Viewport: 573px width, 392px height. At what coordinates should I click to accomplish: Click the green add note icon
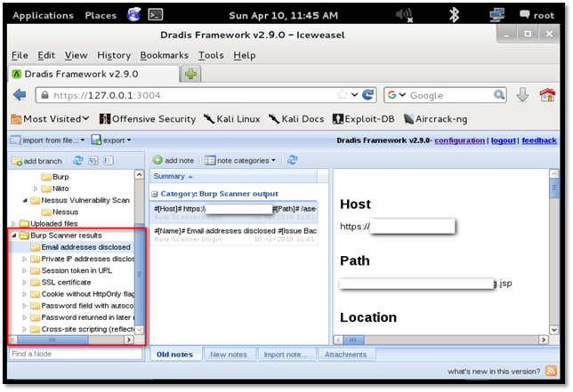(x=157, y=160)
